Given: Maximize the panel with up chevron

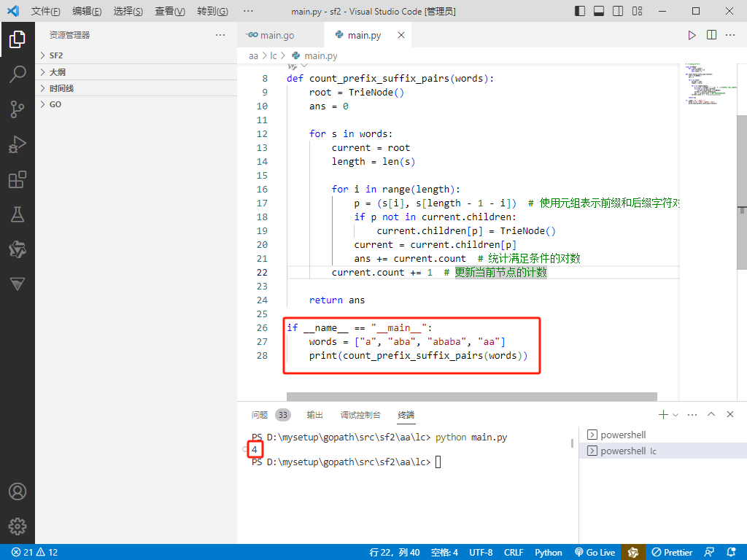Looking at the screenshot, I should click(x=711, y=414).
